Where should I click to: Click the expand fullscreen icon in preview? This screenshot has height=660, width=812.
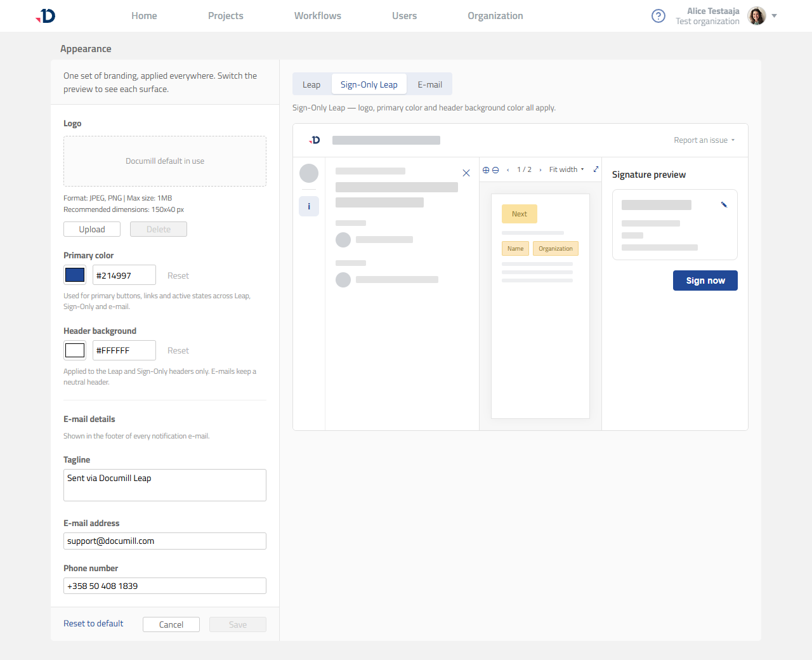[x=596, y=169]
